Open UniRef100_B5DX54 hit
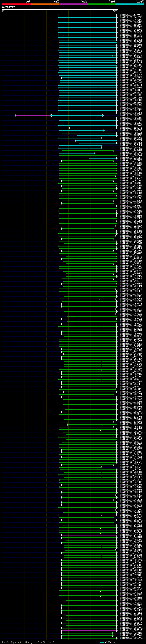146x644 pixels. 131,407
